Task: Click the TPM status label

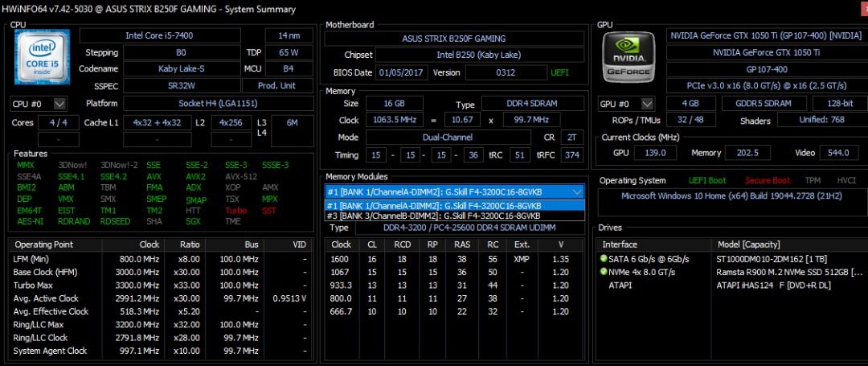Action: point(813,180)
